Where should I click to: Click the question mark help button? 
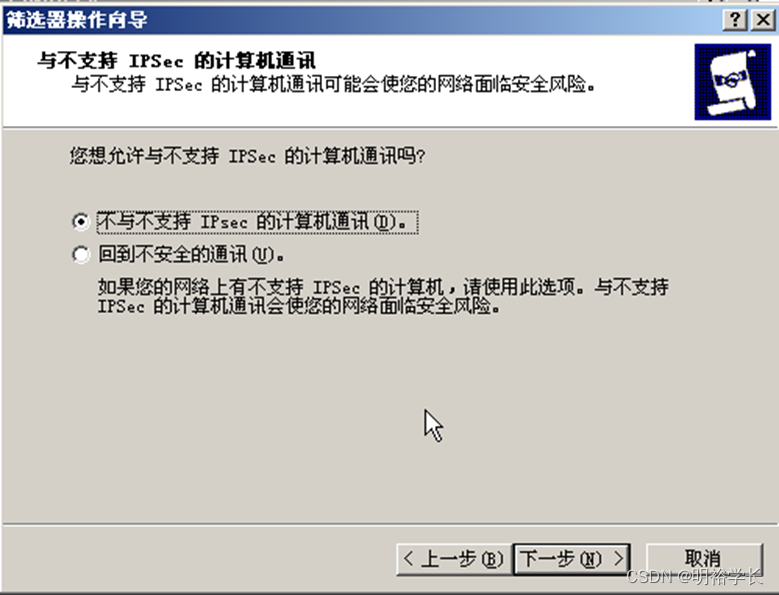pyautogui.click(x=735, y=20)
